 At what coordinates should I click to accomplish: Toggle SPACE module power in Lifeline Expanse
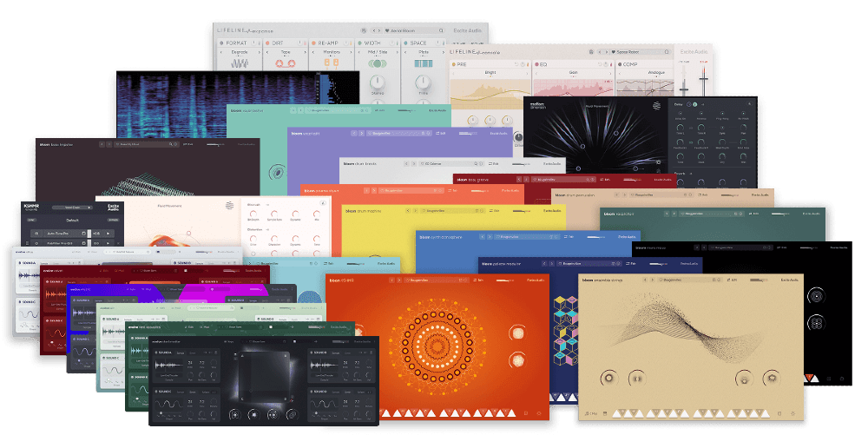405,43
